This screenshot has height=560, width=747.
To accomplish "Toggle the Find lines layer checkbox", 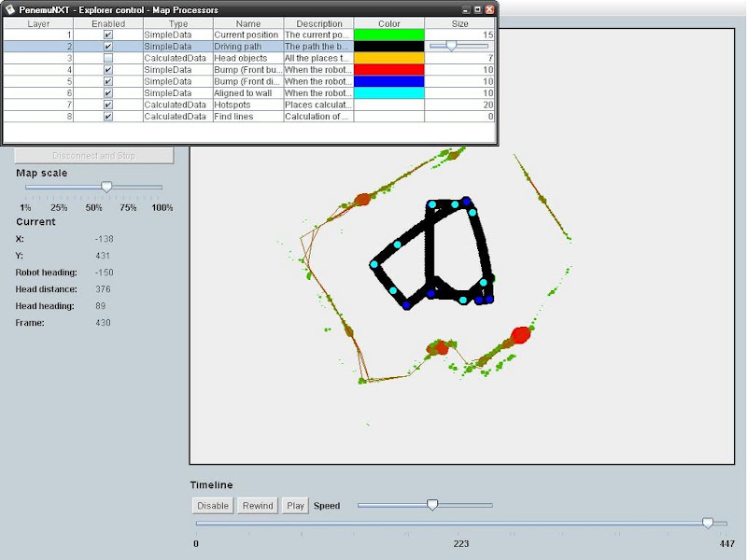I will point(108,117).
